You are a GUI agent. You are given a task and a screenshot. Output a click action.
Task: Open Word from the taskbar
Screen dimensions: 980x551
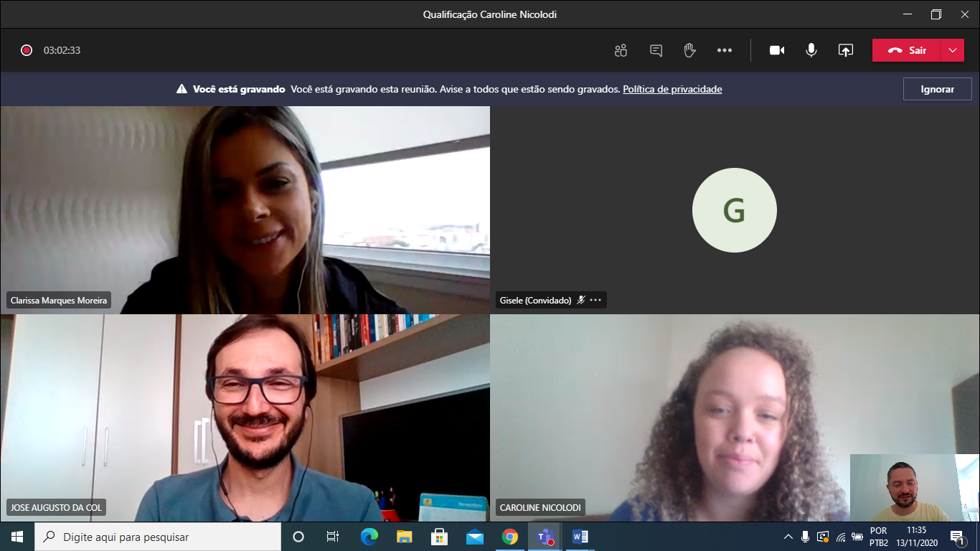pos(580,537)
